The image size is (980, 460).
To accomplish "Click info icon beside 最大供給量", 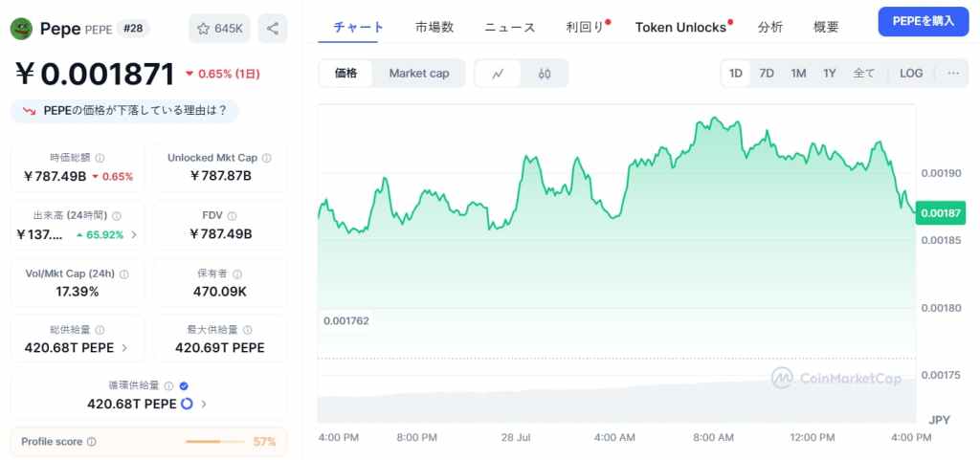I will (248, 330).
